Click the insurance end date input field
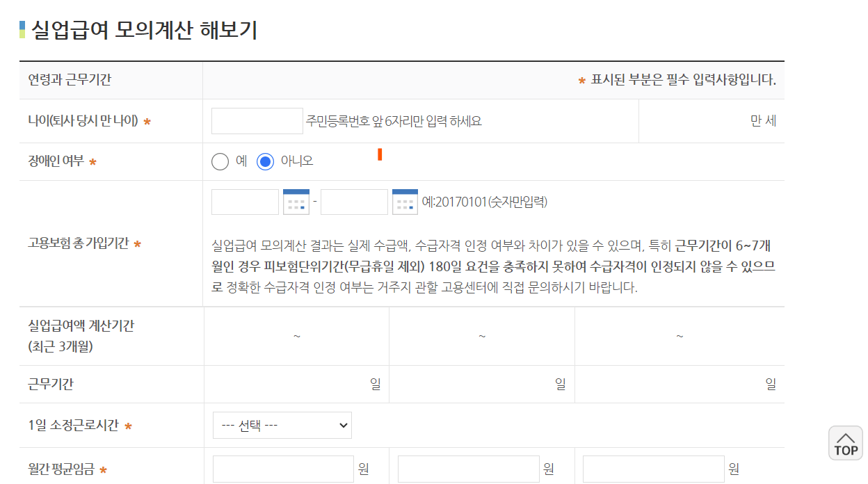Viewport: 868px width, 484px height. tap(355, 202)
